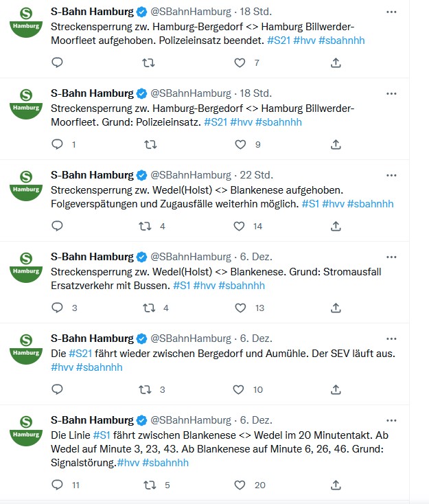Like the Grund: Polizeieinsatz tweet

tap(240, 144)
